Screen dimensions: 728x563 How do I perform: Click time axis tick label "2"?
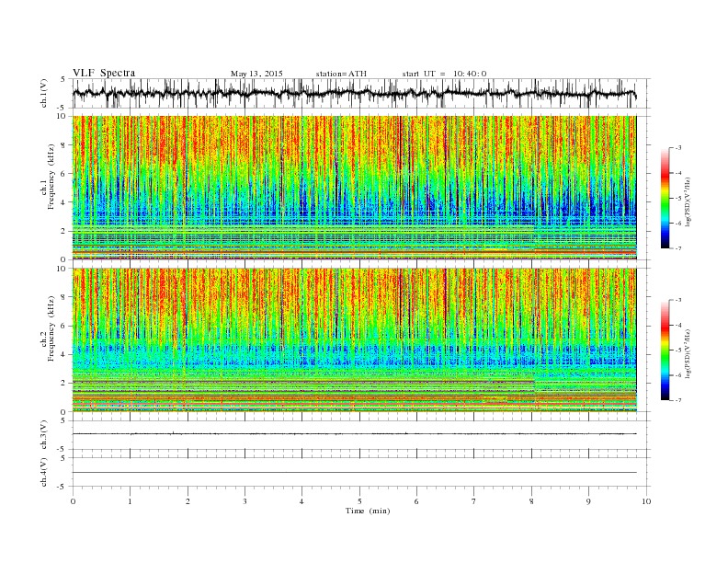188,501
